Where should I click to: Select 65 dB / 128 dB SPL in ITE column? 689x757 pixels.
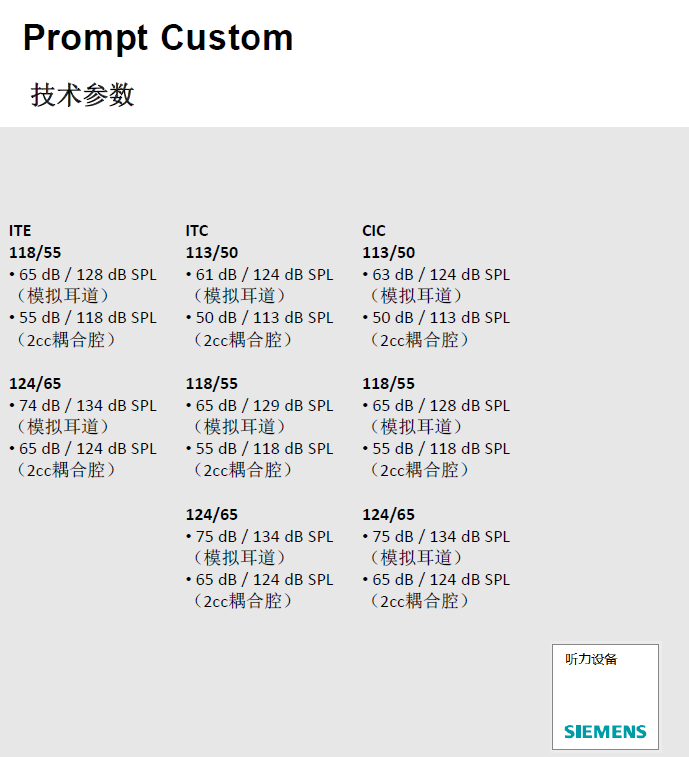click(x=88, y=275)
